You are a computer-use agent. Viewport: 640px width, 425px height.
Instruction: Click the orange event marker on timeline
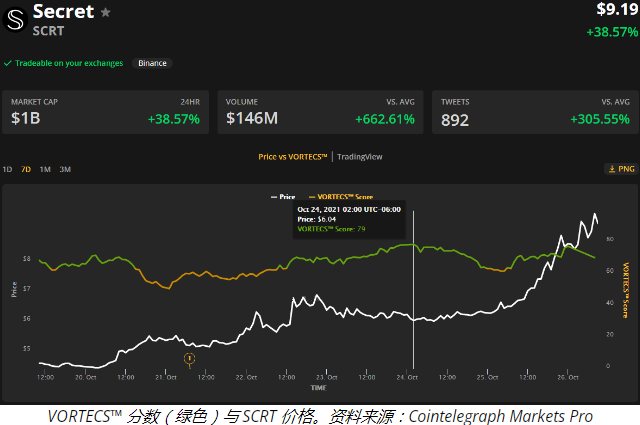point(189,358)
